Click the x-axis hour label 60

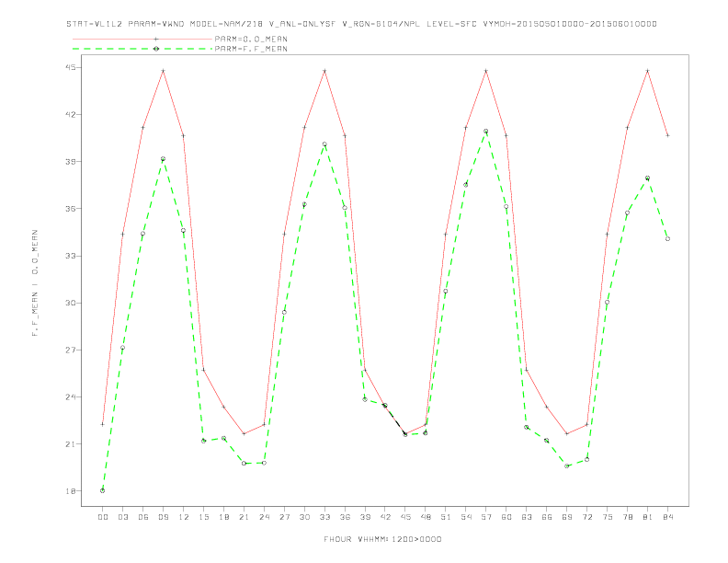(x=506, y=517)
